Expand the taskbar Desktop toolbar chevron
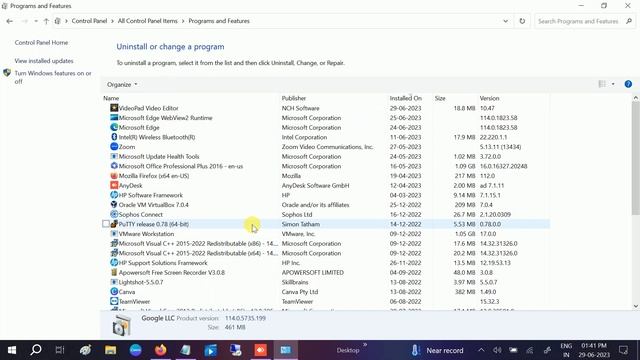 [x=365, y=345]
